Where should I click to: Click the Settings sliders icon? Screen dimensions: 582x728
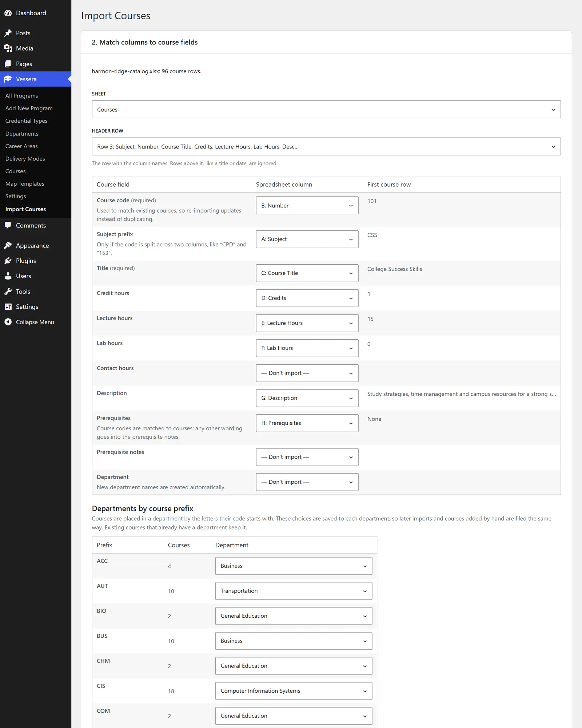click(x=8, y=307)
